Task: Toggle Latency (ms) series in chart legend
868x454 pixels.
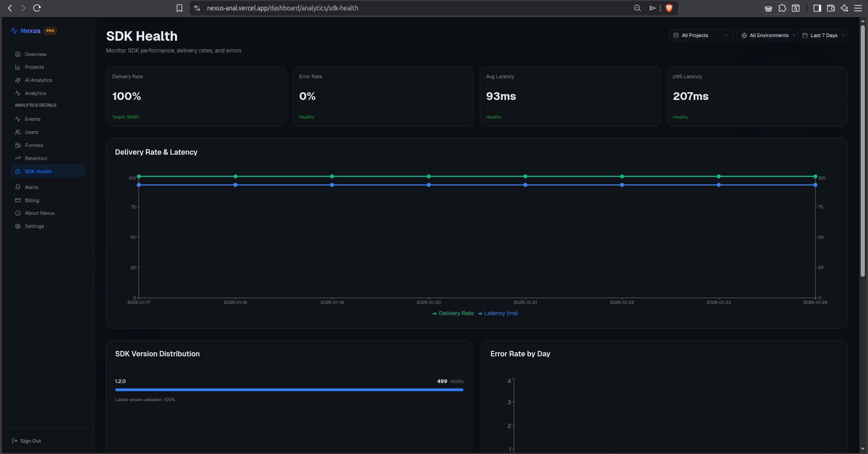Action: 498,313
